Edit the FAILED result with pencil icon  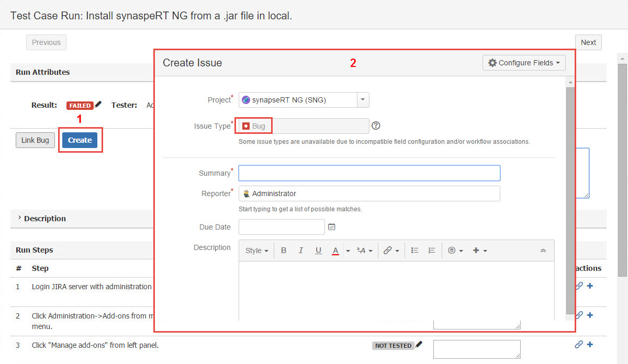[x=98, y=105]
